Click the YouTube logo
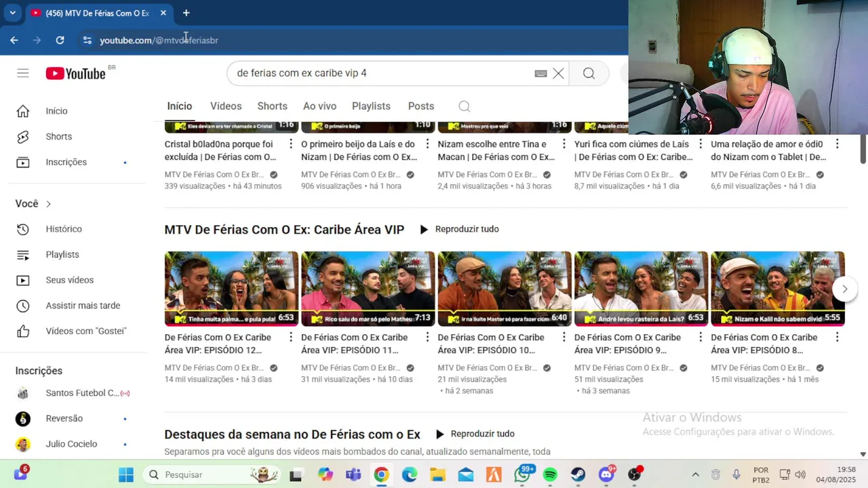Screen dimensions: 868x488 click(x=76, y=73)
